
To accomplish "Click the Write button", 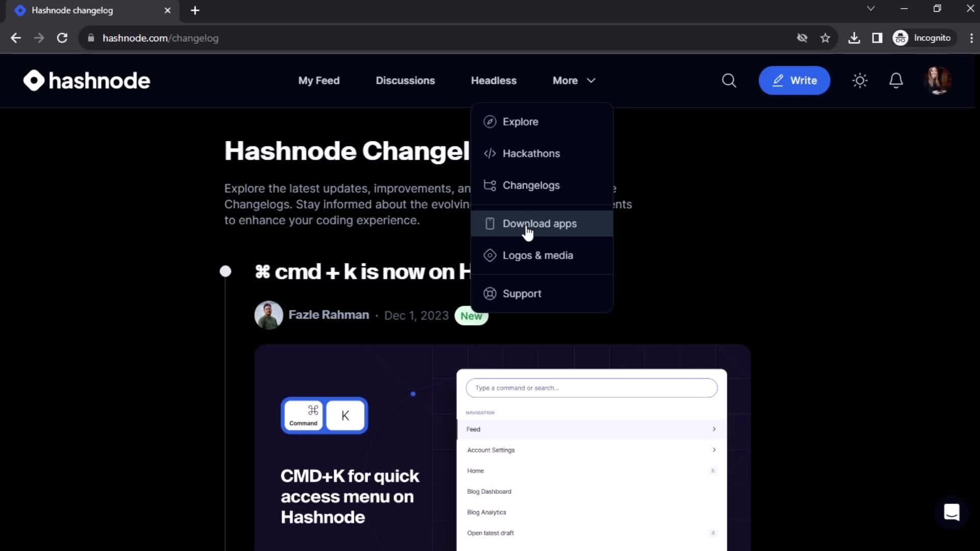I will (794, 80).
